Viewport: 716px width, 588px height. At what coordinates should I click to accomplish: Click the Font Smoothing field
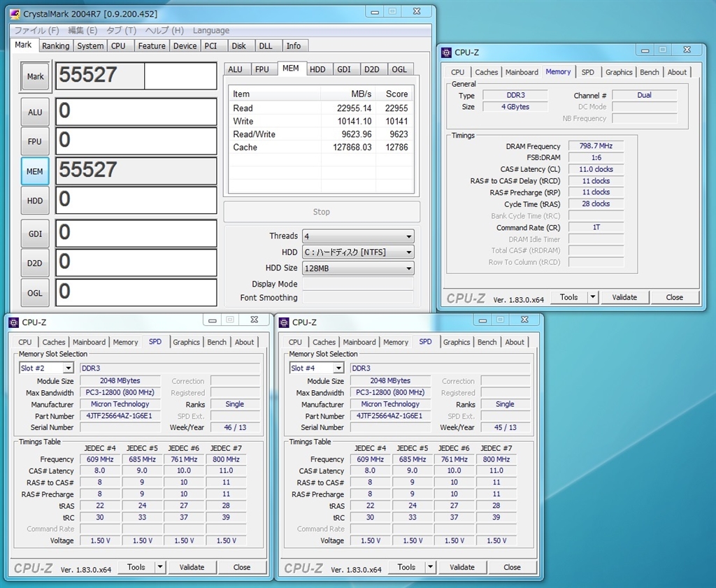(358, 298)
